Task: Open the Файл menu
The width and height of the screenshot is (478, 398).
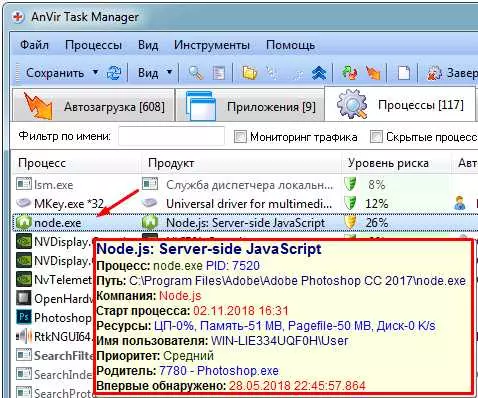Action: pyautogui.click(x=34, y=45)
